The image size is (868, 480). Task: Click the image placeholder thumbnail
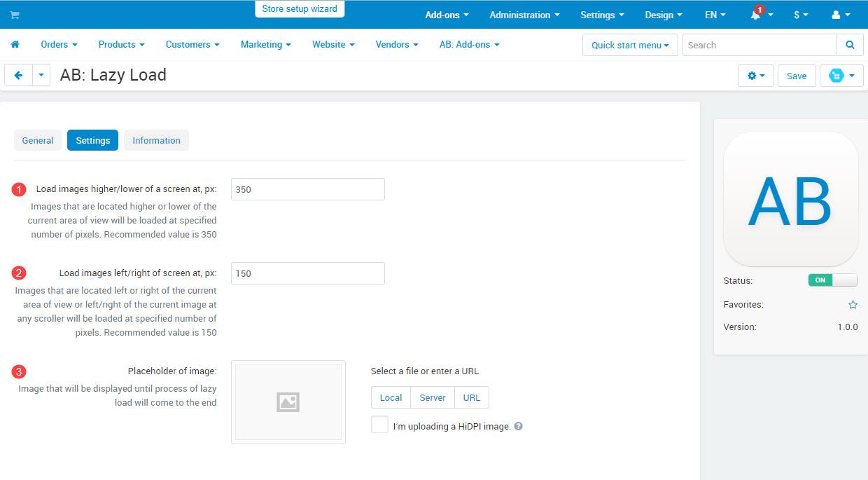(288, 402)
